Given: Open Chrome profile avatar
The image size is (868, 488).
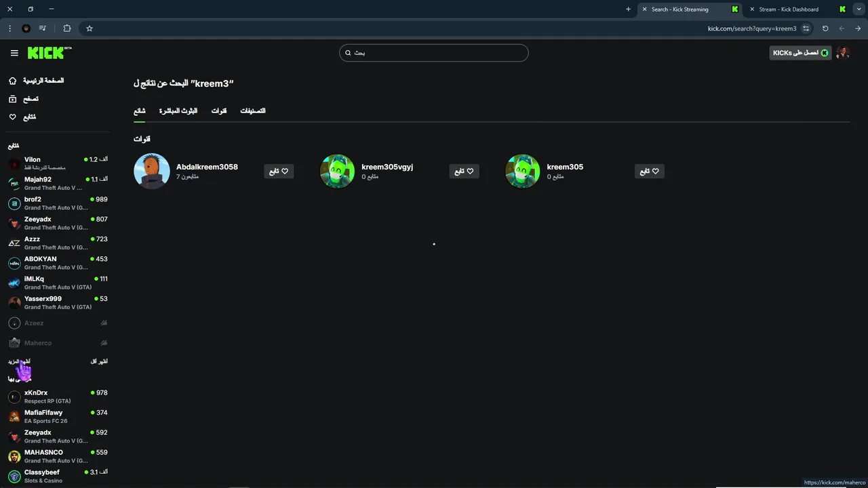Looking at the screenshot, I should (26, 28).
